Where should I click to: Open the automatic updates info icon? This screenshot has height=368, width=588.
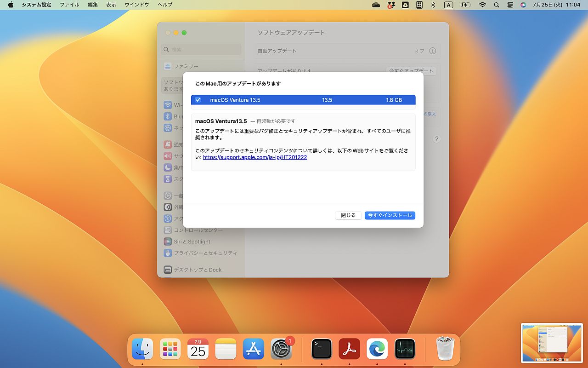pos(432,51)
